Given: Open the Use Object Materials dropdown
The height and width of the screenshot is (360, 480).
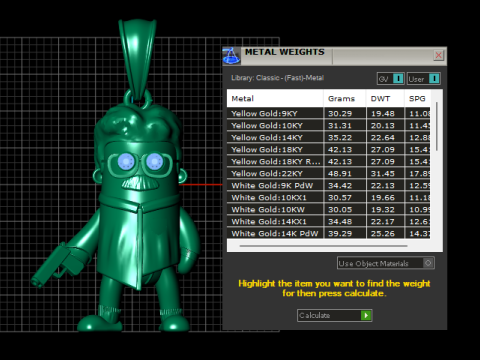Looking at the screenshot, I should pos(386,263).
